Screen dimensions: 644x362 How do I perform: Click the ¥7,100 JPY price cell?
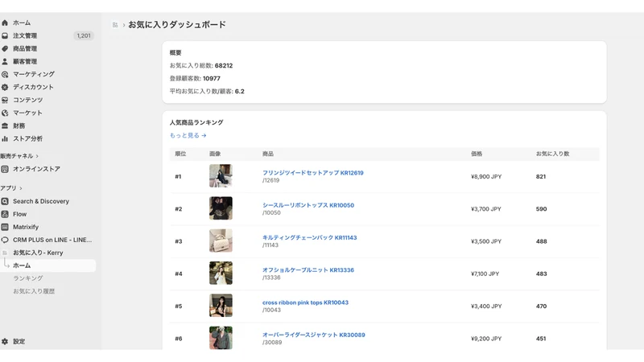(485, 274)
